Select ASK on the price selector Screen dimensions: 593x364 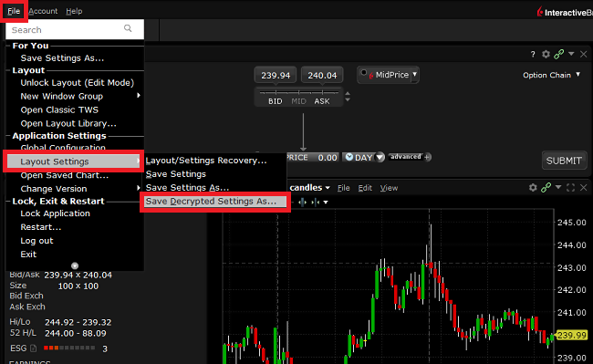[x=322, y=101]
